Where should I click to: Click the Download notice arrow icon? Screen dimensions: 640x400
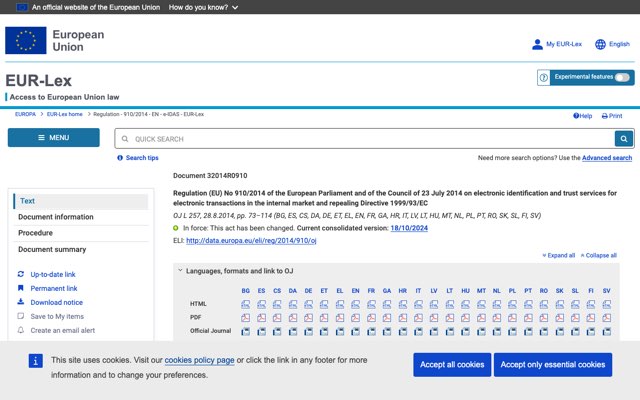(21, 302)
